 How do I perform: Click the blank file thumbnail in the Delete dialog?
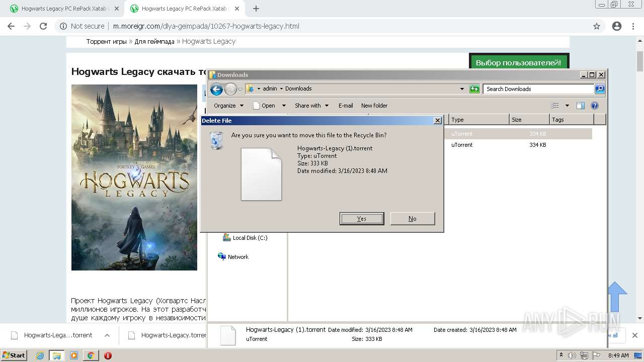point(261,174)
